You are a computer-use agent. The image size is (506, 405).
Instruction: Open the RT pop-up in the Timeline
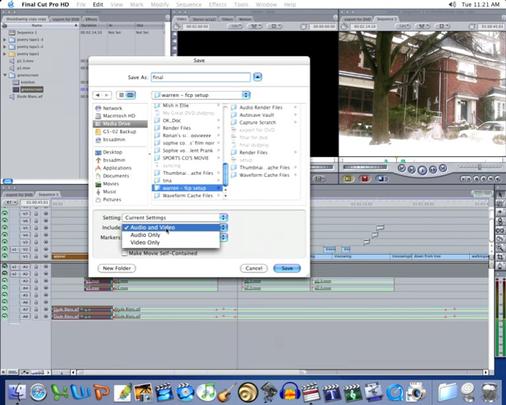tap(10, 202)
